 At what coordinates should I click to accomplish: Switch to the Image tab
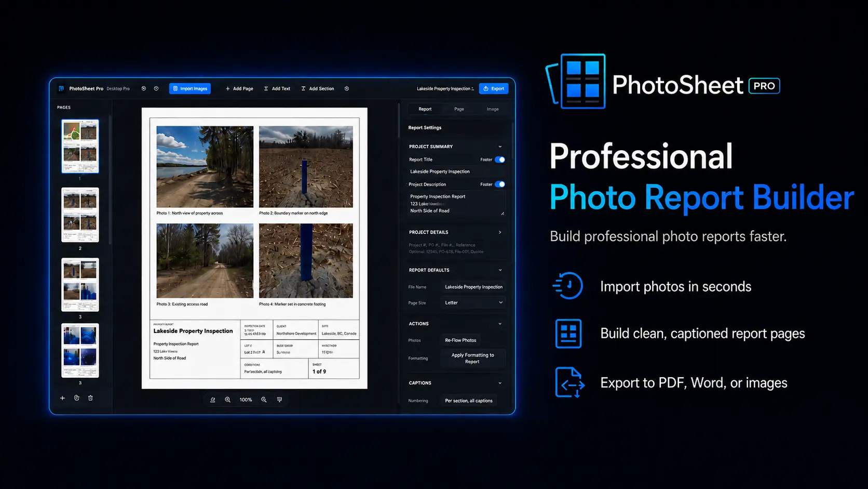(493, 109)
